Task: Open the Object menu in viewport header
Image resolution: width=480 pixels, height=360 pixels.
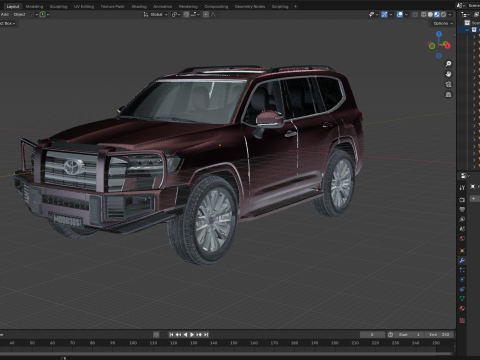Action: pos(19,14)
